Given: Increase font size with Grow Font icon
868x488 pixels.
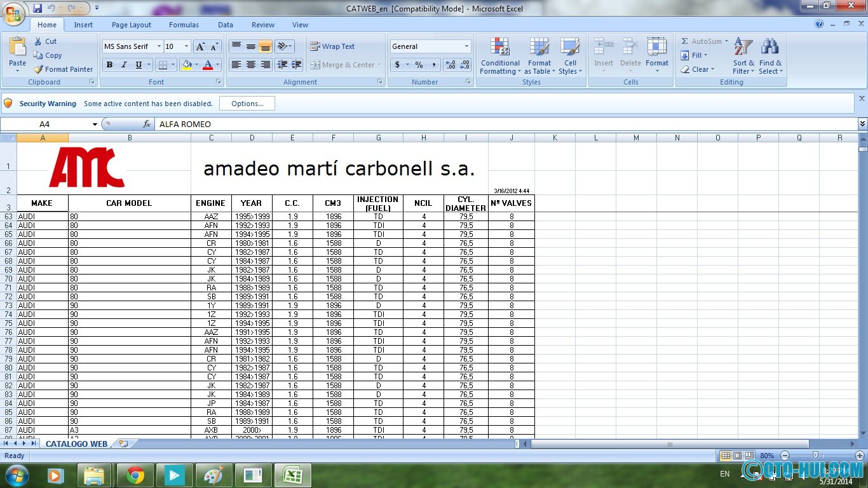Looking at the screenshot, I should (200, 46).
